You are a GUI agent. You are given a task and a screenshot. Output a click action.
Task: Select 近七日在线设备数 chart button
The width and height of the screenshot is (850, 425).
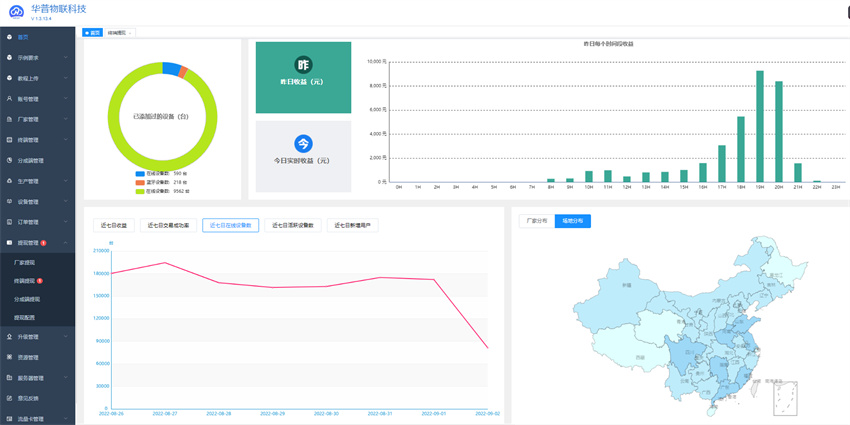(230, 226)
